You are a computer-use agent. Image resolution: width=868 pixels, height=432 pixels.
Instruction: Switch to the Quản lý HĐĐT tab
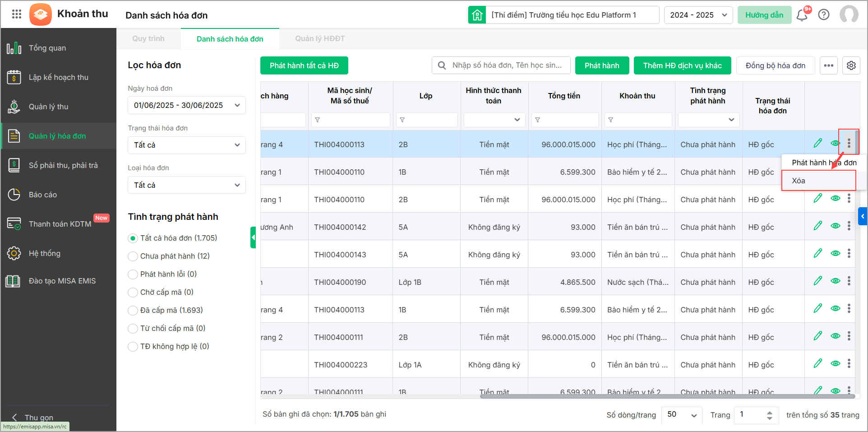[320, 39]
